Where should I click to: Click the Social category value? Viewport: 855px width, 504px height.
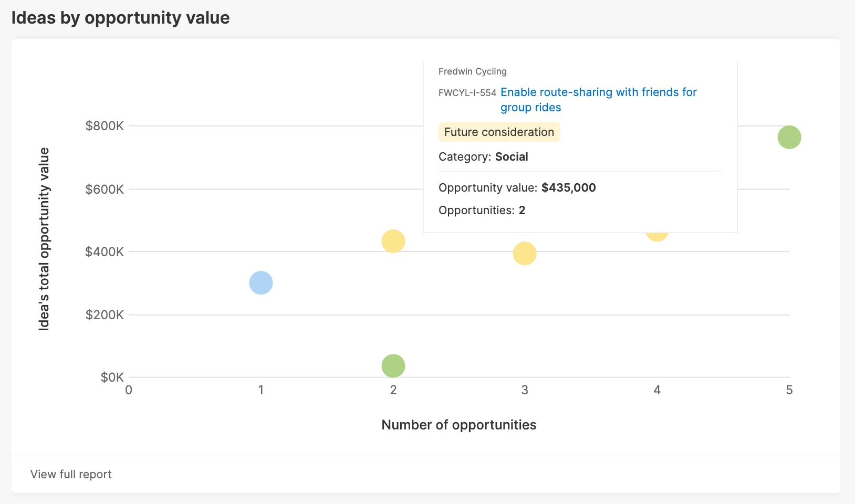[512, 156]
